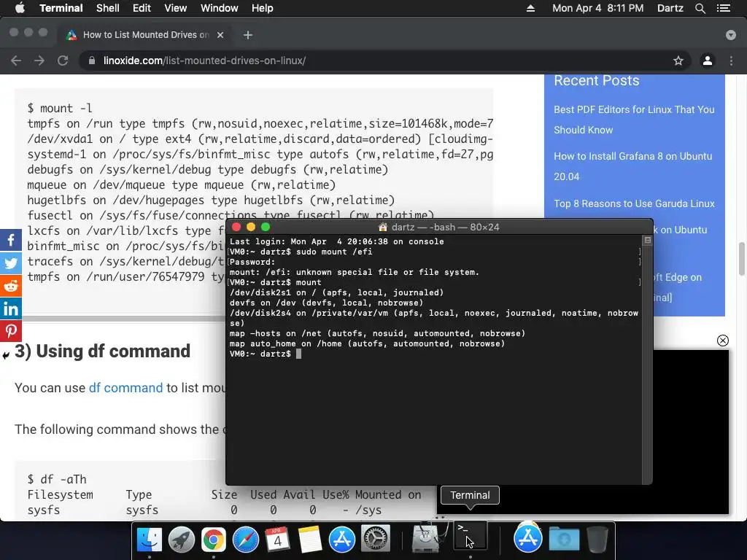Open Finder from the Dock
This screenshot has width=747, height=560.
tap(150, 540)
